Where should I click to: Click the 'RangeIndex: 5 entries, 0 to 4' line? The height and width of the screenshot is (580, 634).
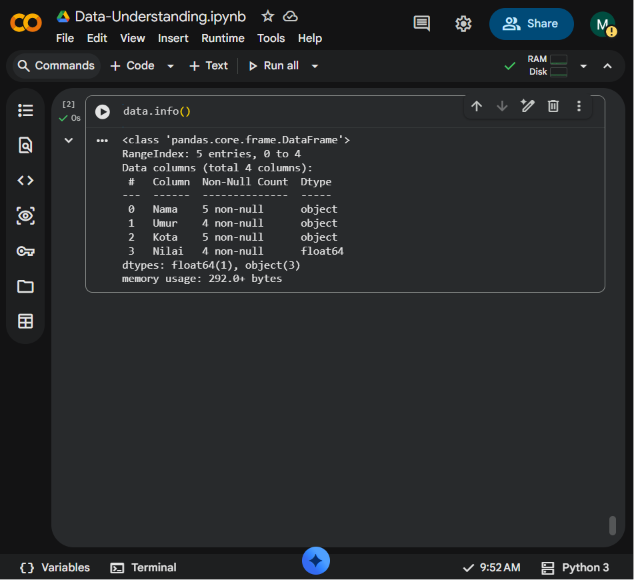pos(211,154)
